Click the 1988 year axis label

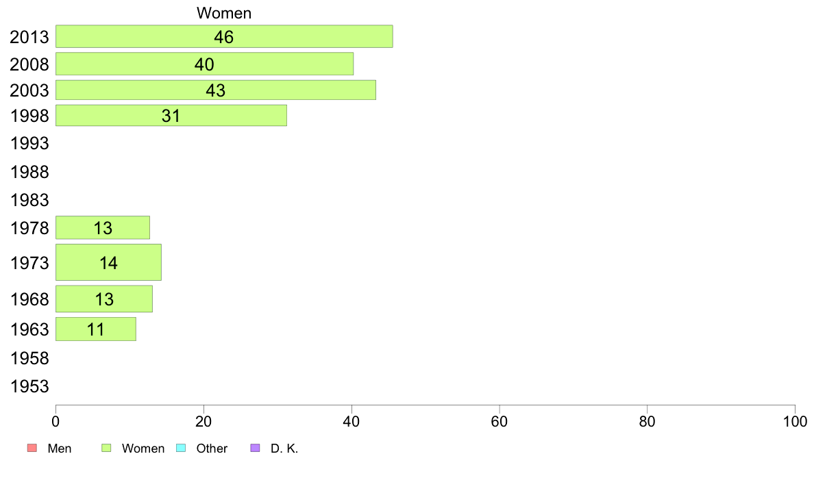click(x=29, y=172)
